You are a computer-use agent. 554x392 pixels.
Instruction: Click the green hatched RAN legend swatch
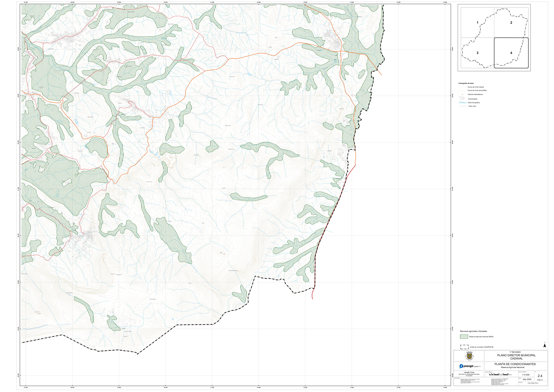pyautogui.click(x=464, y=337)
